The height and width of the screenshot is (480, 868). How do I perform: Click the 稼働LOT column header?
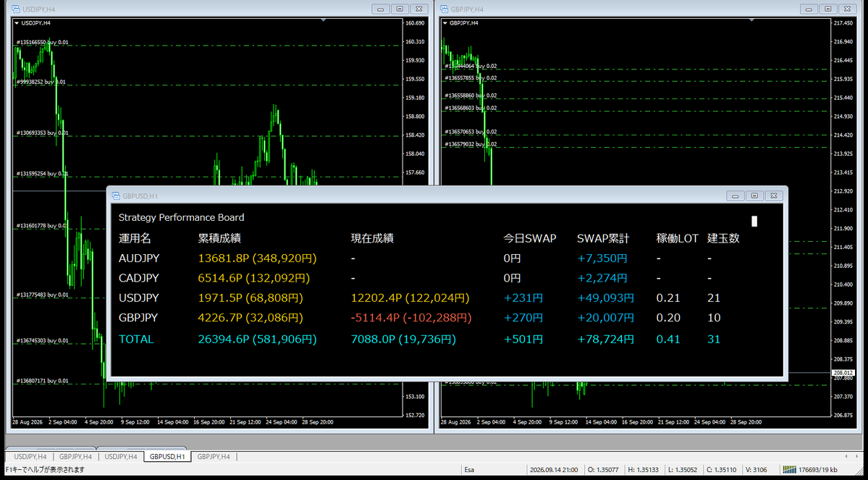[678, 239]
